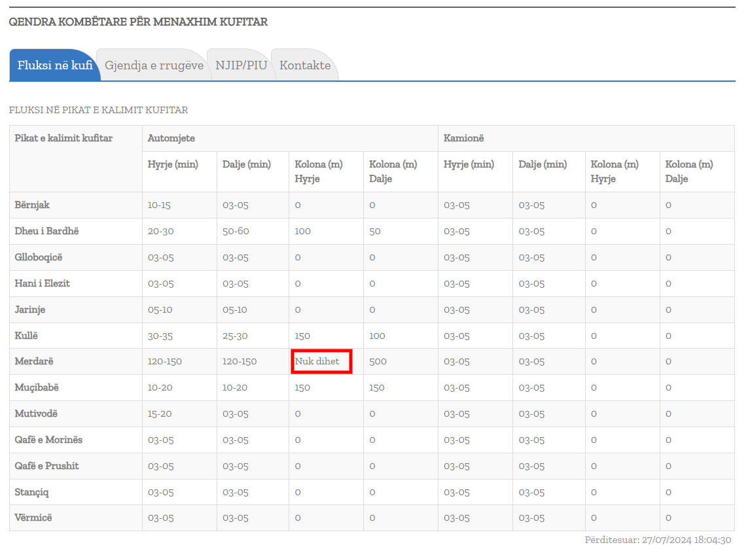Select the Dheu i Bardhë row label
Screen dimensions: 750x560
[47, 231]
